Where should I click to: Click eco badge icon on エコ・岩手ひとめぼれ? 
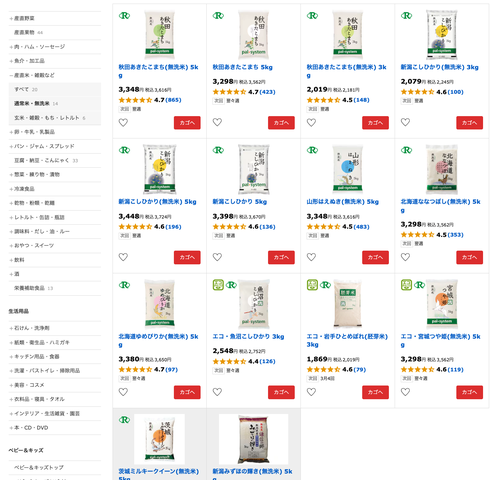[312, 285]
